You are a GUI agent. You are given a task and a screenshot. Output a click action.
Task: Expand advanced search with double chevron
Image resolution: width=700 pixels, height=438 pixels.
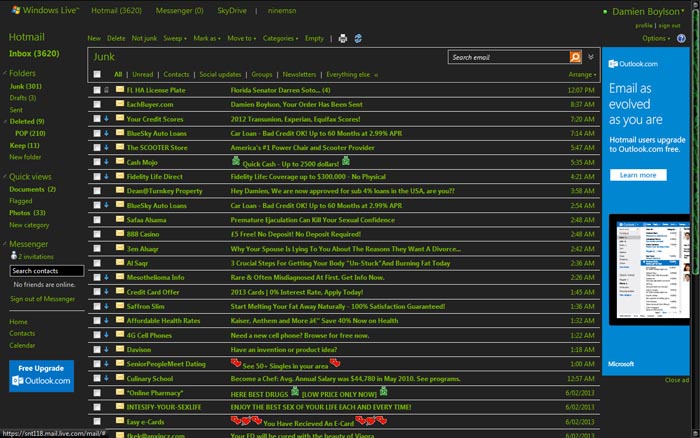click(x=591, y=57)
